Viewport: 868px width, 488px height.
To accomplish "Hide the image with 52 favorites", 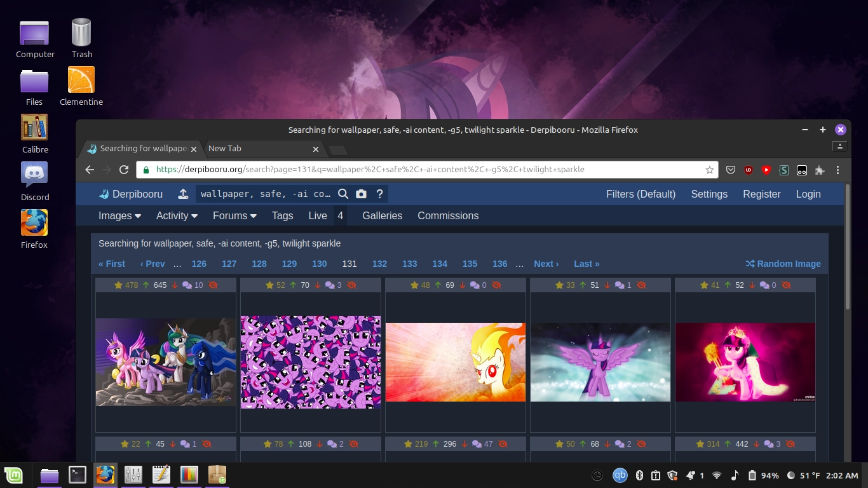I will (x=351, y=285).
